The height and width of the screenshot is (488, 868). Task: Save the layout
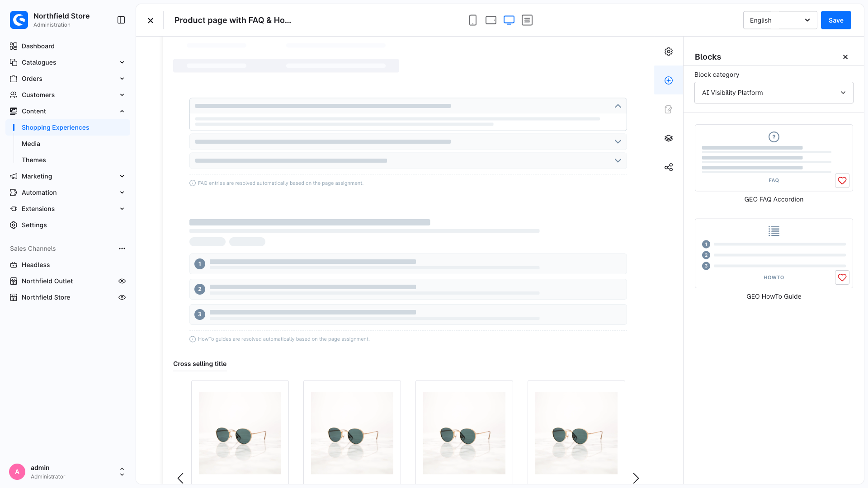coord(836,20)
